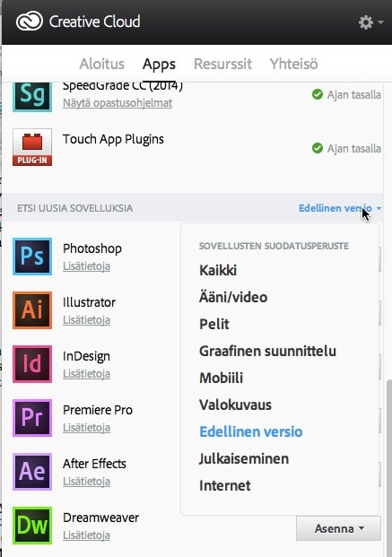Click the Touch App Plugins icon
The image size is (392, 557).
coord(32,147)
